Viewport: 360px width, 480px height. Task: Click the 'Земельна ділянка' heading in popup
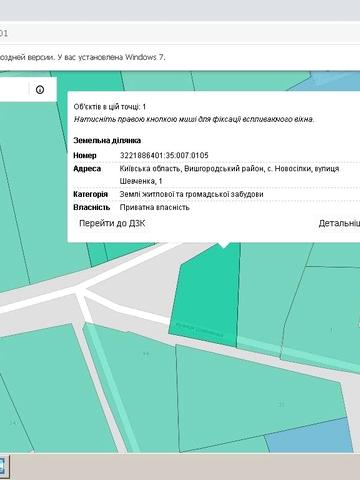107,140
